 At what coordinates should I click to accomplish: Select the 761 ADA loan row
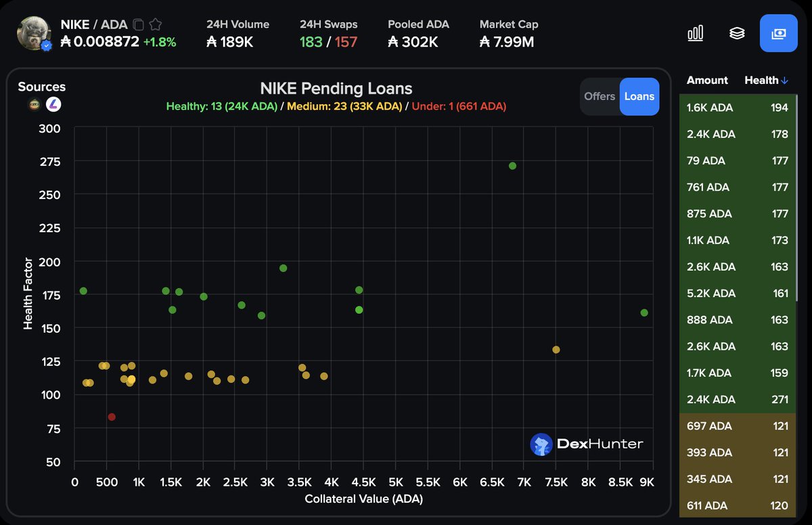point(738,187)
